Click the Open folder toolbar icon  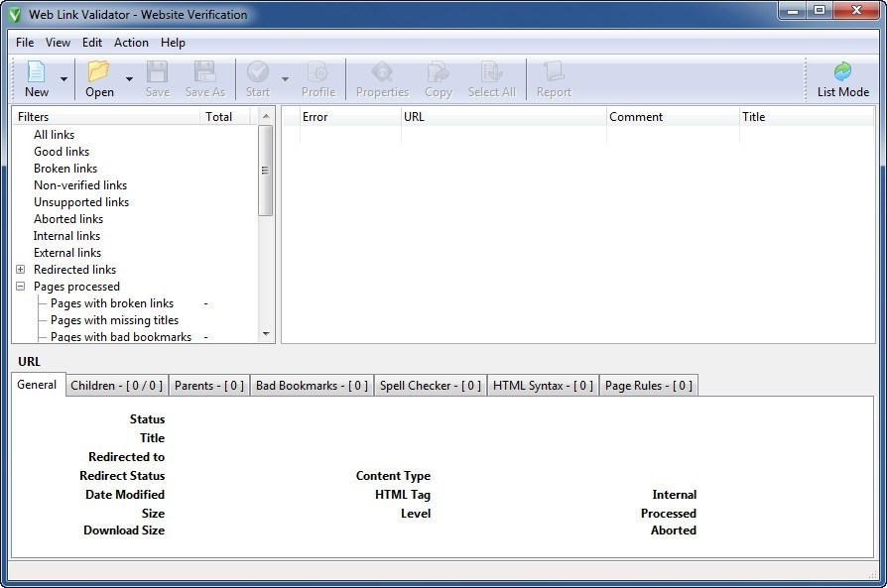(x=98, y=71)
